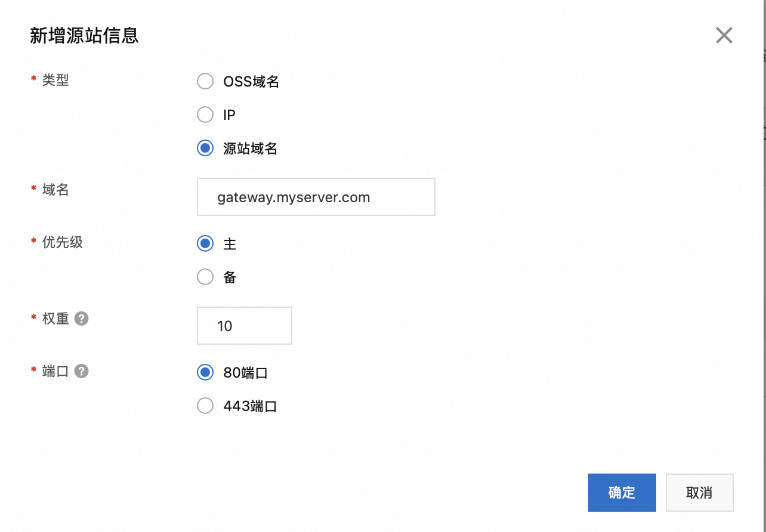Click the required asterisk before 权重
The width and height of the screenshot is (766, 532).
33,317
